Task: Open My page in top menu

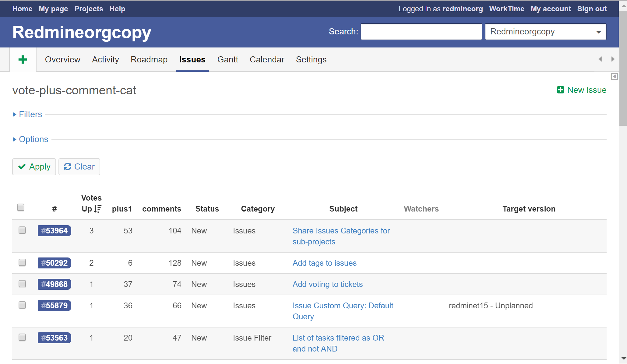Action: point(53,9)
